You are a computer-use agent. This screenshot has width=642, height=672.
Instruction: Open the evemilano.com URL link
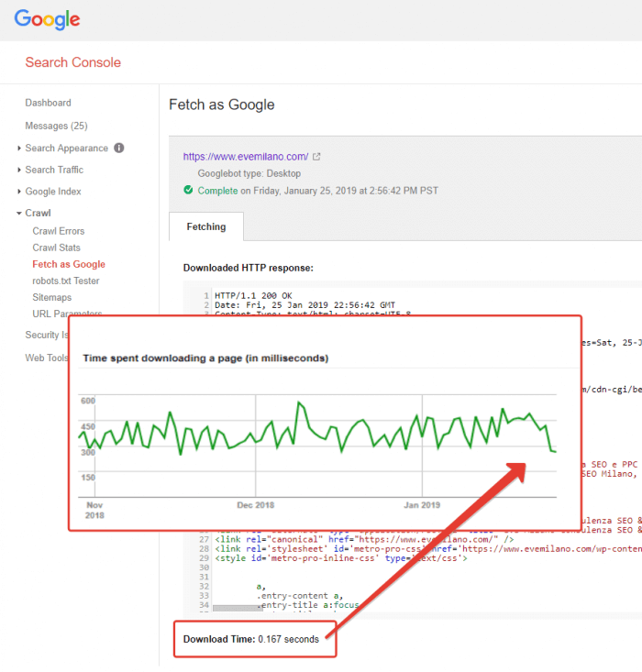[x=245, y=157]
